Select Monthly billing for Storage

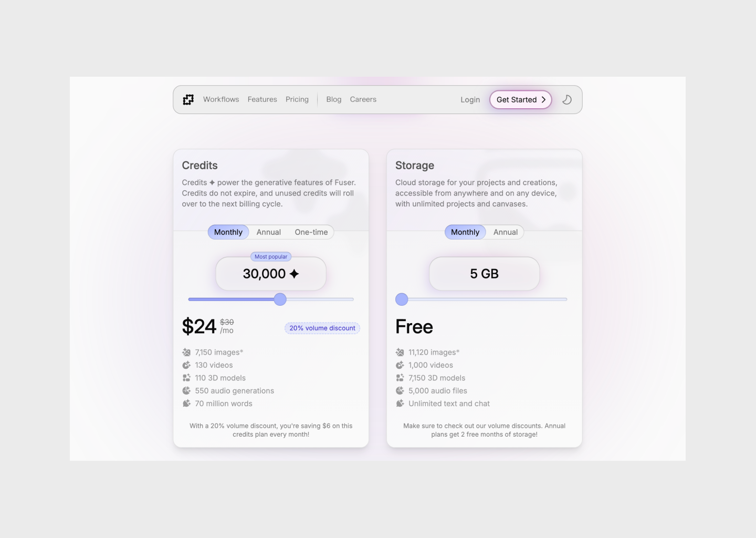coord(465,232)
